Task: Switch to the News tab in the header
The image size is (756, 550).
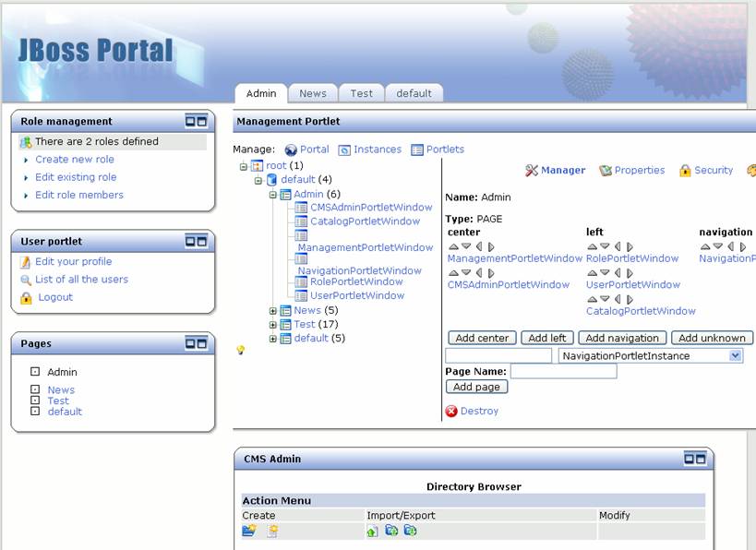Action: pos(313,93)
